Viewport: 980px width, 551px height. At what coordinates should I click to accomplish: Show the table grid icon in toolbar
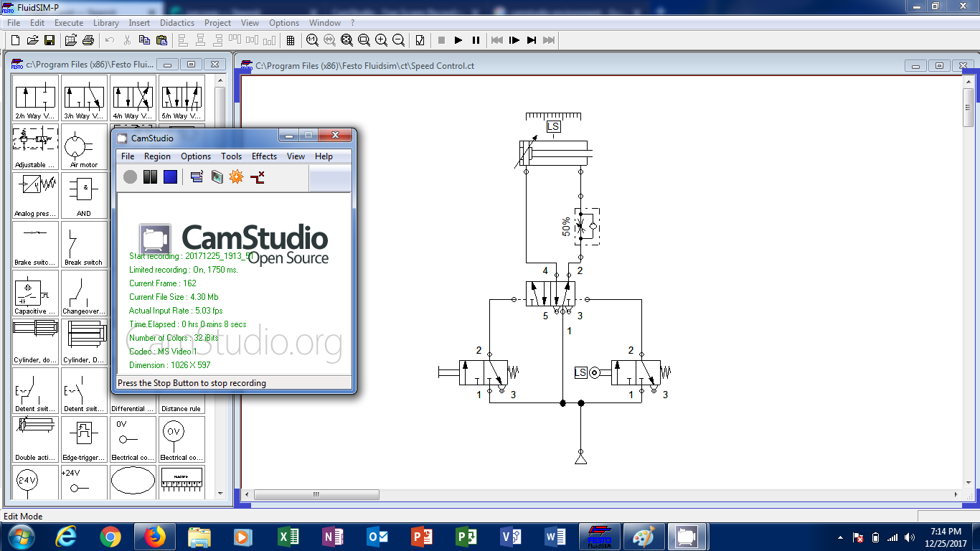click(291, 40)
